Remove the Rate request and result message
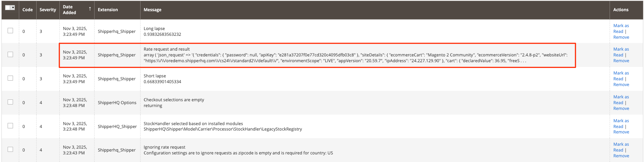 621,61
